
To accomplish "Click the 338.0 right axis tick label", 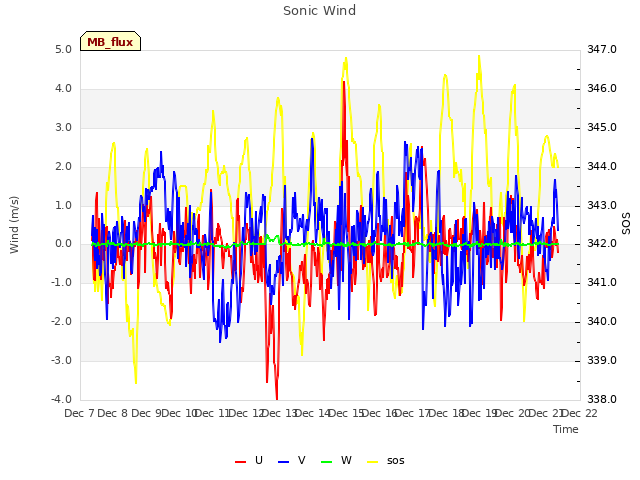I will tap(602, 399).
